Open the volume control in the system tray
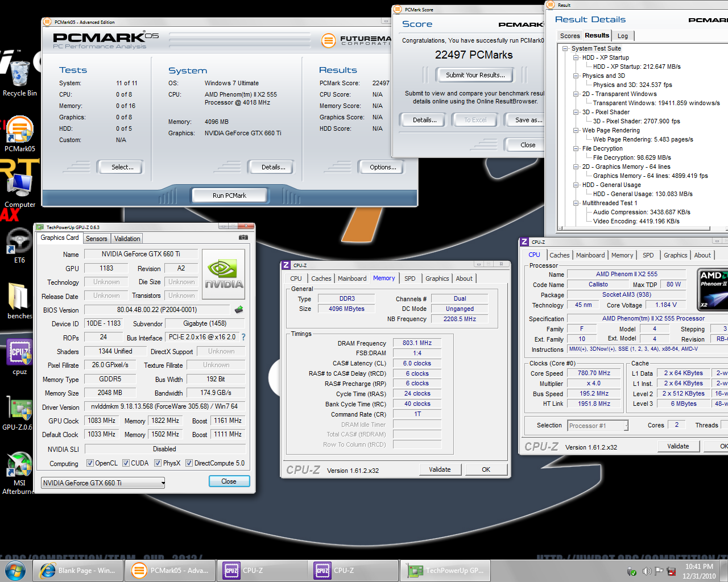 click(647, 571)
